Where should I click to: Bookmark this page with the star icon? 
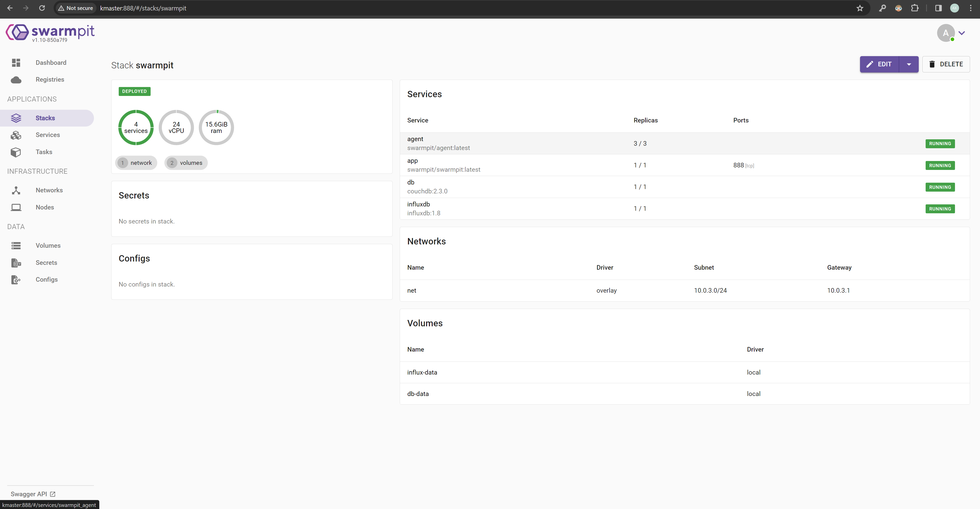pos(860,8)
